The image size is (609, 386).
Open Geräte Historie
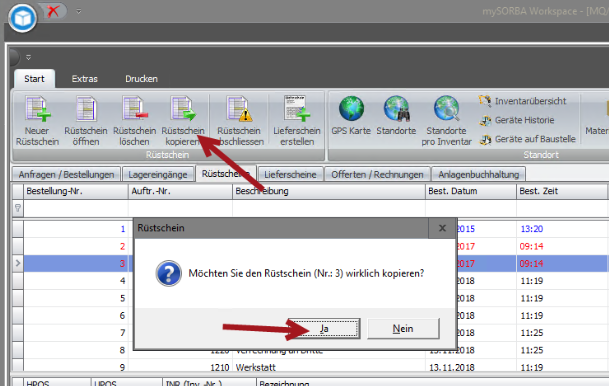pyautogui.click(x=517, y=120)
